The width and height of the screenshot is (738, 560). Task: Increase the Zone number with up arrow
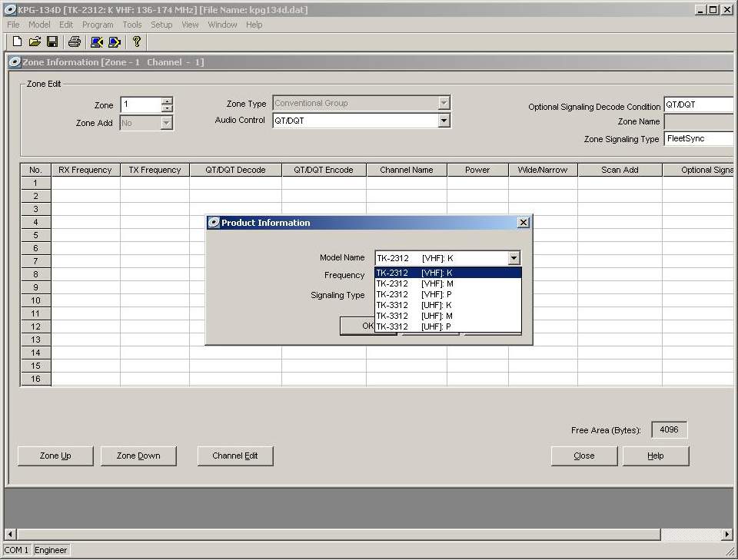(x=167, y=101)
